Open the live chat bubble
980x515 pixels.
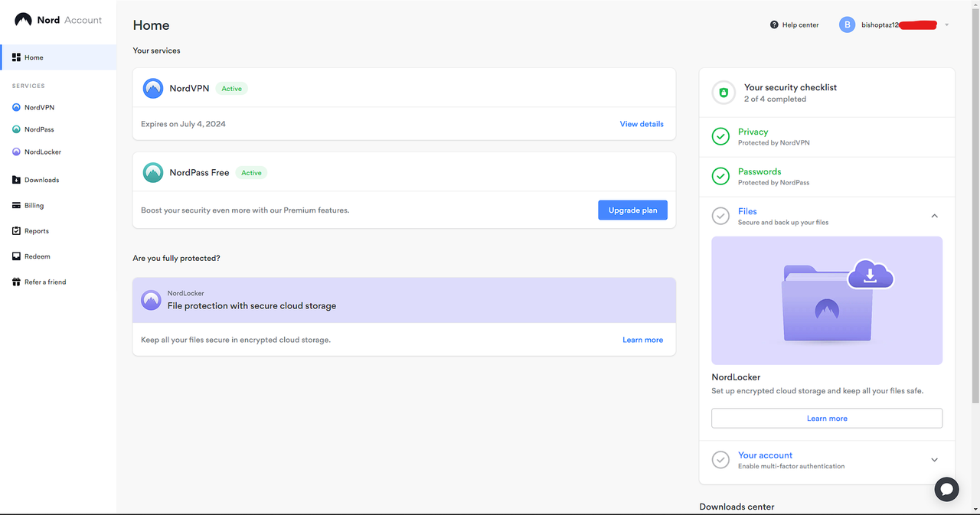[947, 489]
